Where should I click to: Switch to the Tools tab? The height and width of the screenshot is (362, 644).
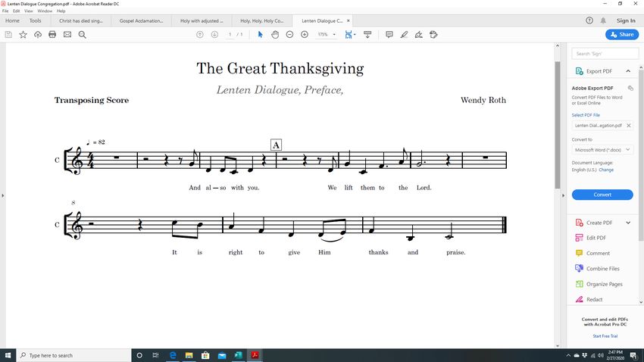[x=36, y=20]
